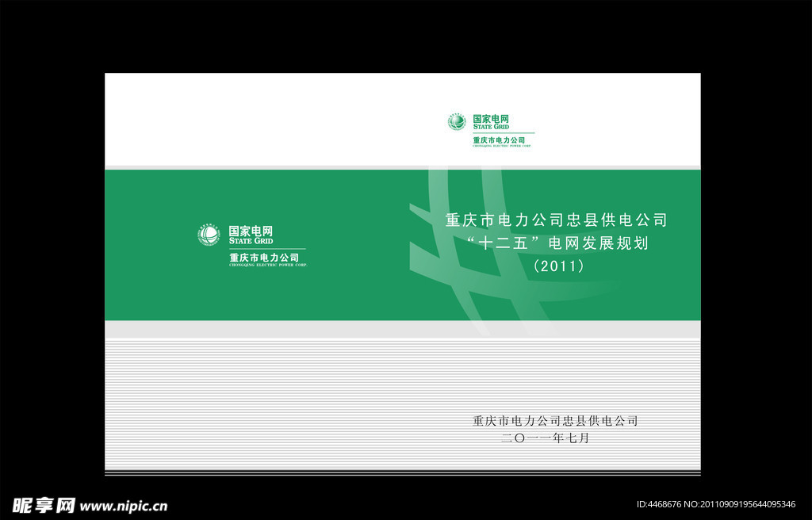Select the 重庆市电力公司忠县供电公司 title line
The image size is (812, 520).
click(x=557, y=220)
